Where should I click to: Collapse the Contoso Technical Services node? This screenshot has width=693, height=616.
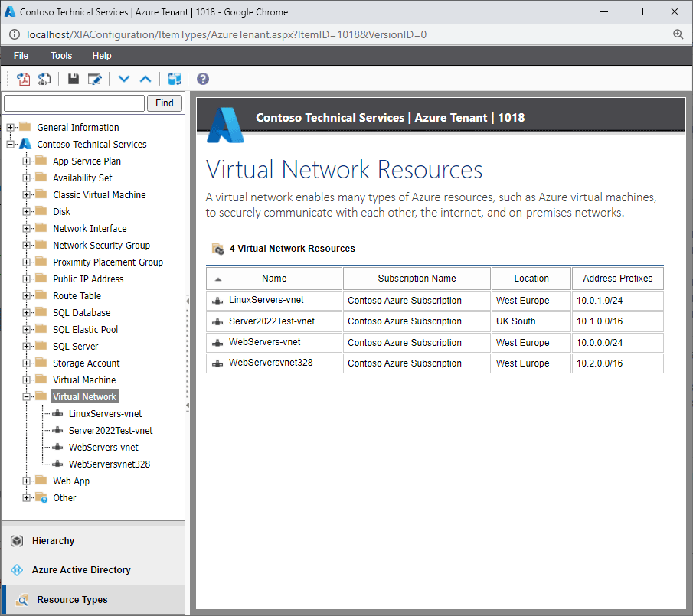pos(11,145)
